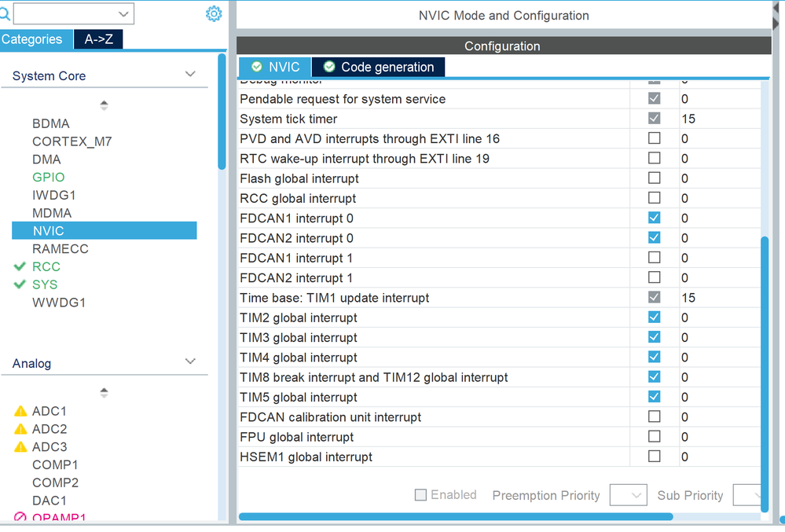Select GPIO in System Core list
The height and width of the screenshot is (532, 785).
49,177
